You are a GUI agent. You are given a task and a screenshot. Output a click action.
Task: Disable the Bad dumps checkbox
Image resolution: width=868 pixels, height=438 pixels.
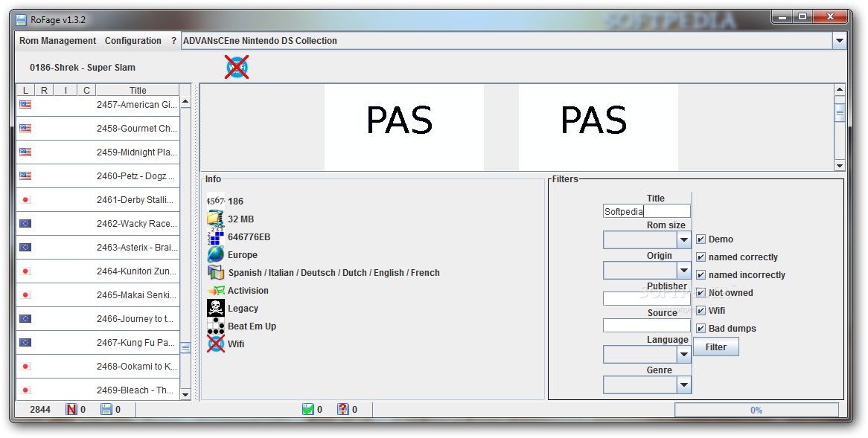[x=701, y=328]
